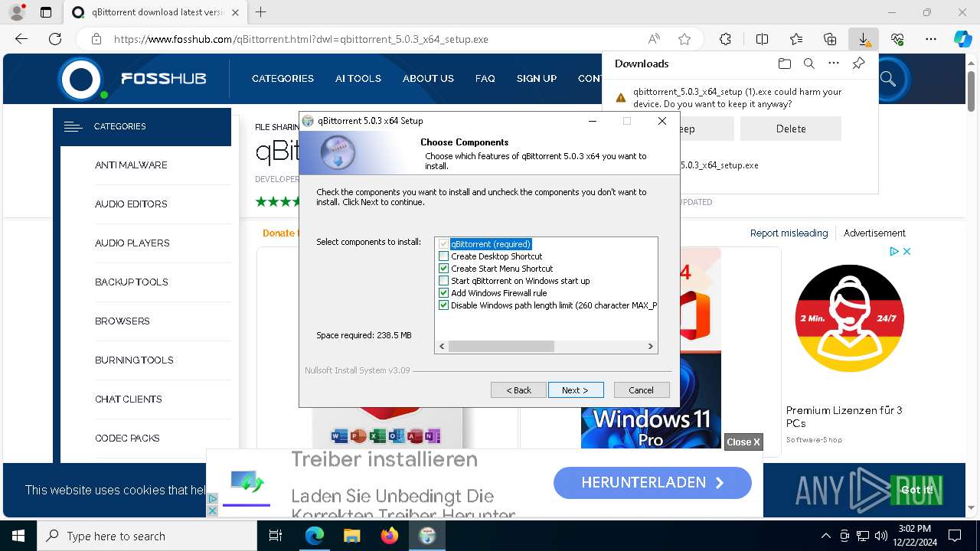Open CHAT CLIENTS category
The height and width of the screenshot is (551, 980).
point(129,399)
